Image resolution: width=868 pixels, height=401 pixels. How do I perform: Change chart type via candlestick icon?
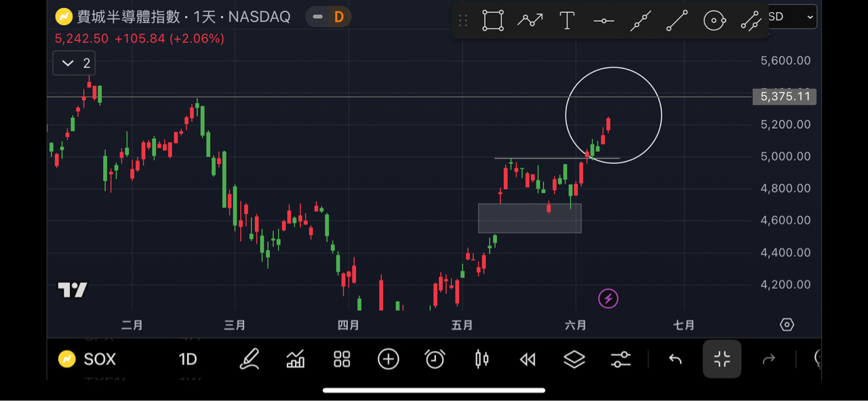pos(481,359)
